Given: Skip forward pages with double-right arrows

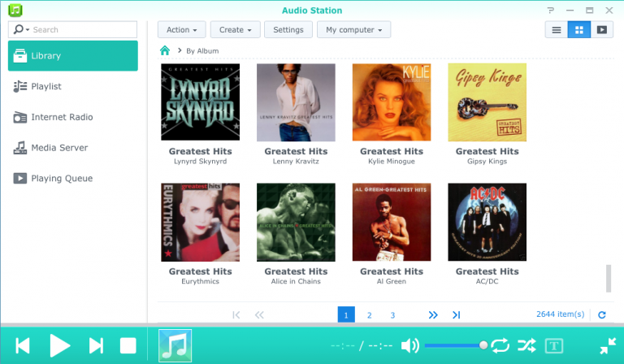Looking at the screenshot, I should [433, 315].
